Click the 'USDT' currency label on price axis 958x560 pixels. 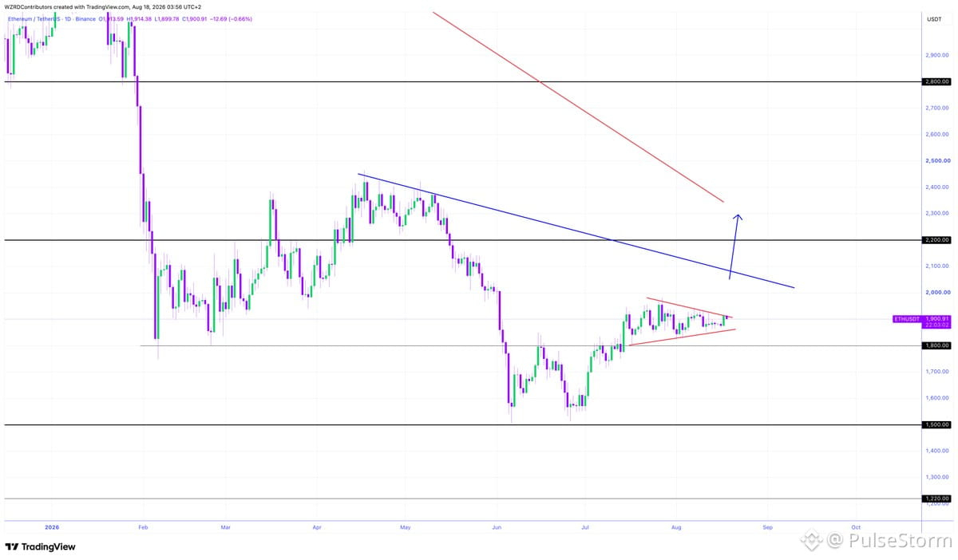[x=935, y=18]
